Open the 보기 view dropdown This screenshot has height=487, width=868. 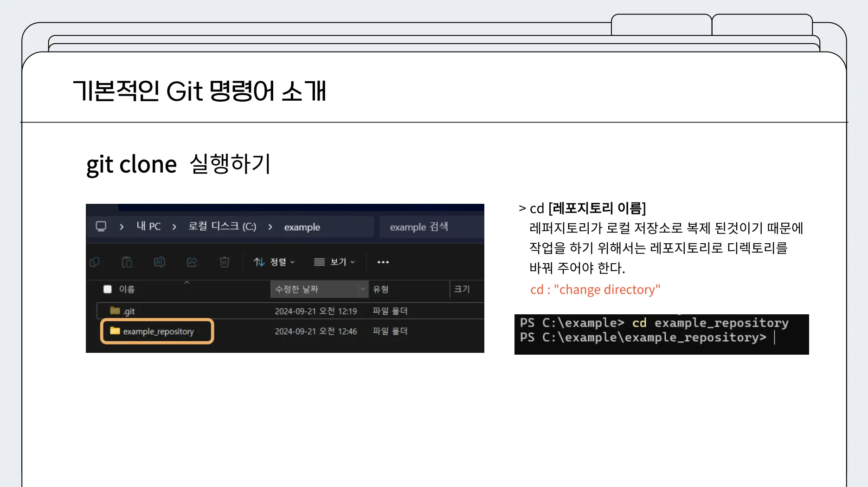pos(334,262)
